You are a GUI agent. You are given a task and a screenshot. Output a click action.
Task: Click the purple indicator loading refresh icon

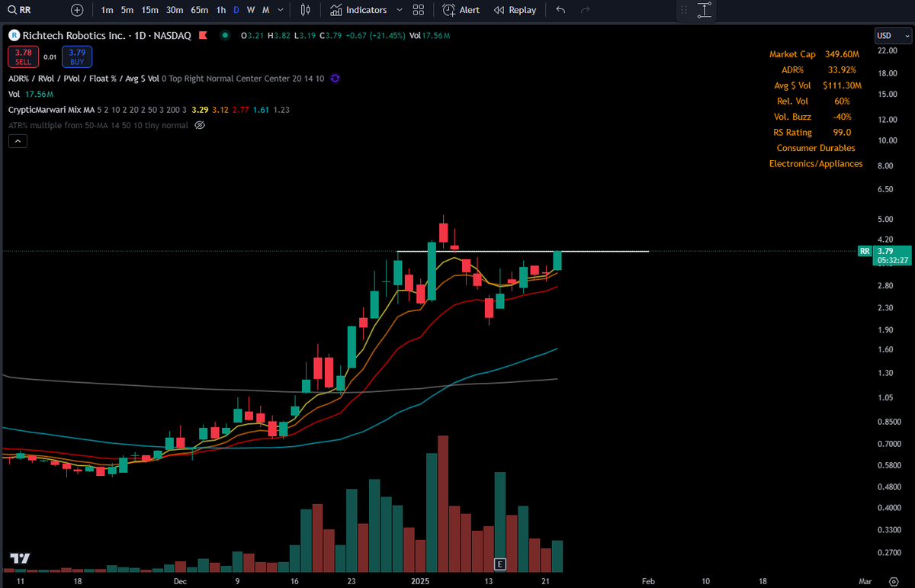pyautogui.click(x=335, y=79)
